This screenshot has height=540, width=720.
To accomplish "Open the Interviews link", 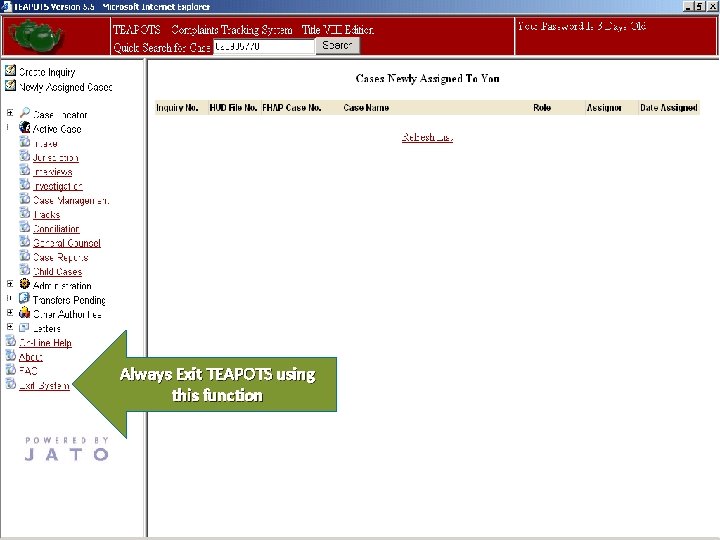I will tap(52, 172).
